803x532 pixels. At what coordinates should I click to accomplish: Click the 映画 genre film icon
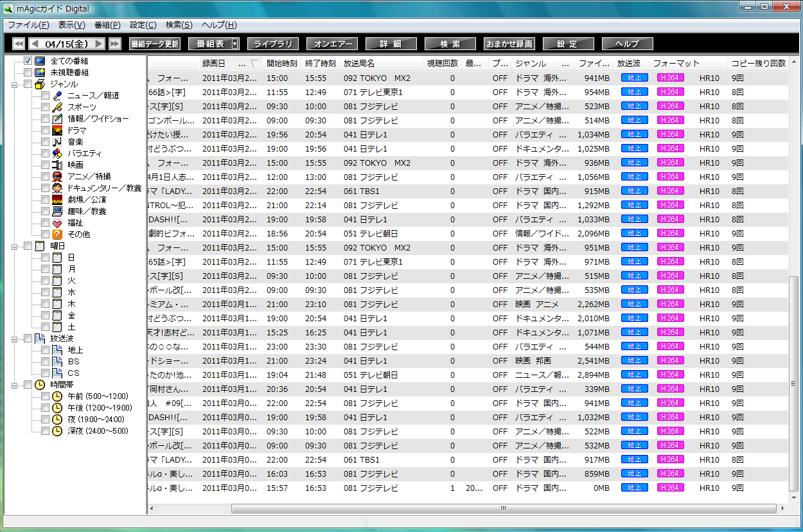(57, 165)
